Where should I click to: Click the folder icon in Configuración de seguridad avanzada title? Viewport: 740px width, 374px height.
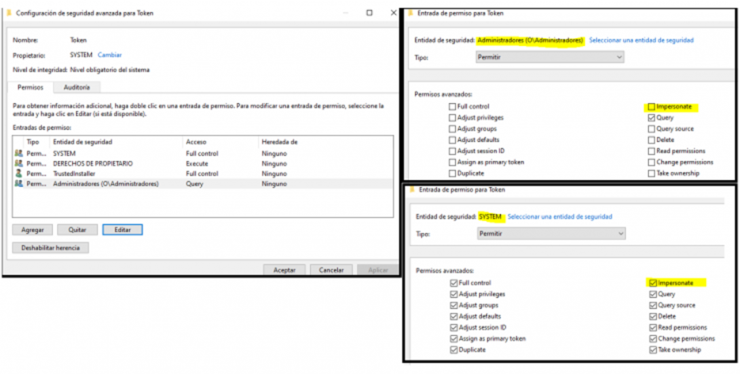click(x=9, y=13)
